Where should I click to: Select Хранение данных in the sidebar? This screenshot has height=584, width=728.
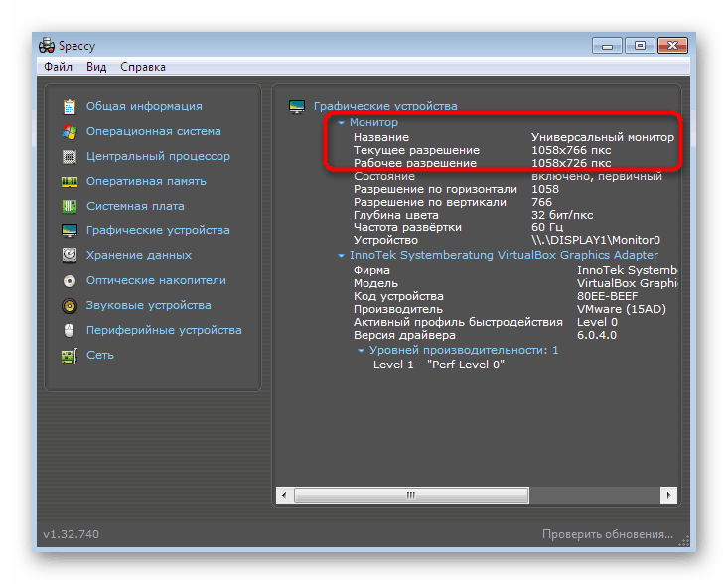tap(139, 255)
